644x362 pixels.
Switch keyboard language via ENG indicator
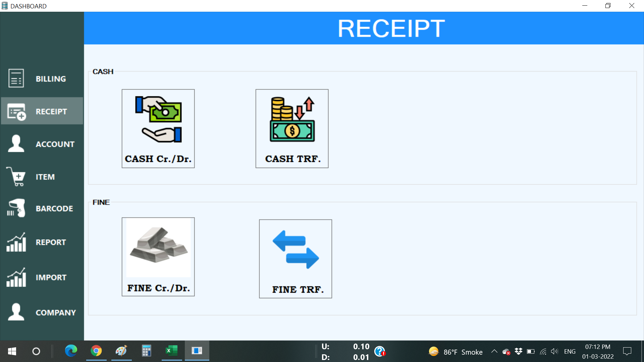570,351
